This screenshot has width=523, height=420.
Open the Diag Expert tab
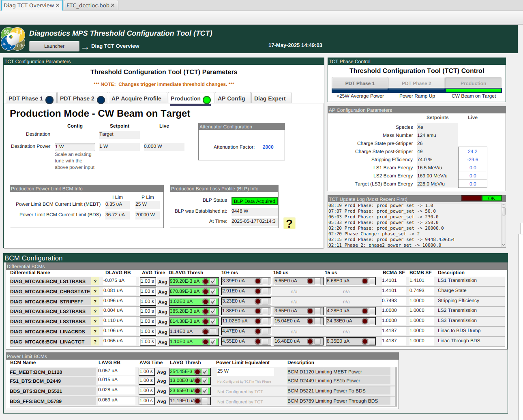[270, 98]
